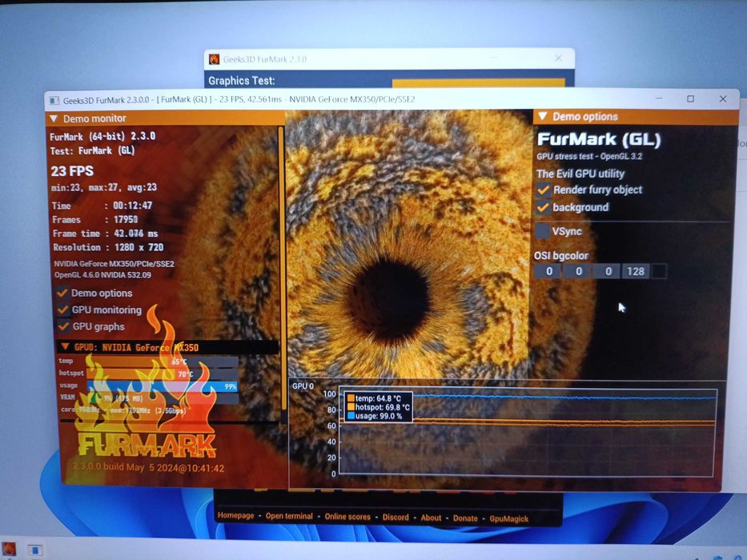The image size is (747, 560).
Task: Uncheck the GPU graphs checkbox
Action: 63,326
